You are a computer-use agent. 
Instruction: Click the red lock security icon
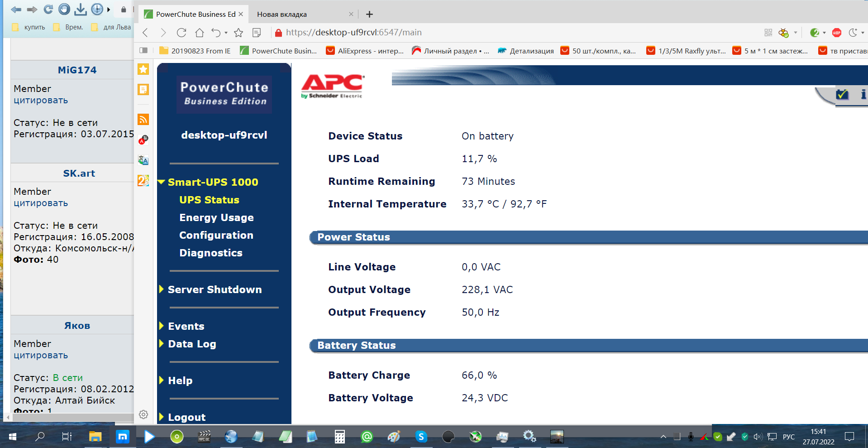[x=278, y=33]
